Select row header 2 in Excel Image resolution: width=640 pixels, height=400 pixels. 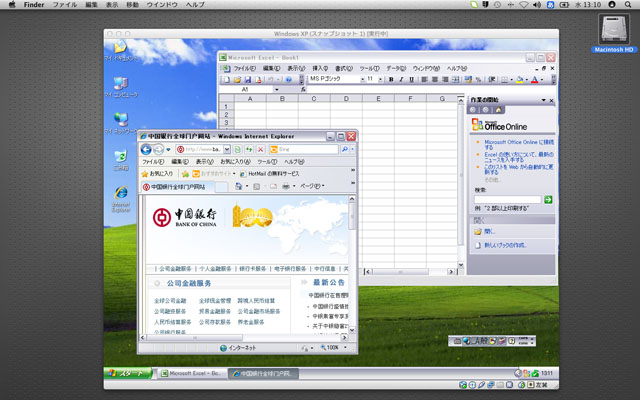226,115
